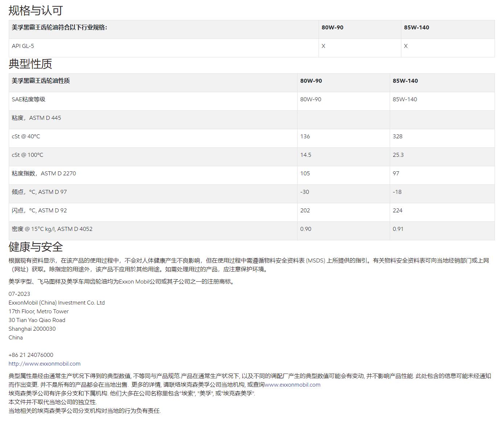Click the 本文件并不取代当地公司的独立性 line
504x436 pixels.
click(53, 402)
